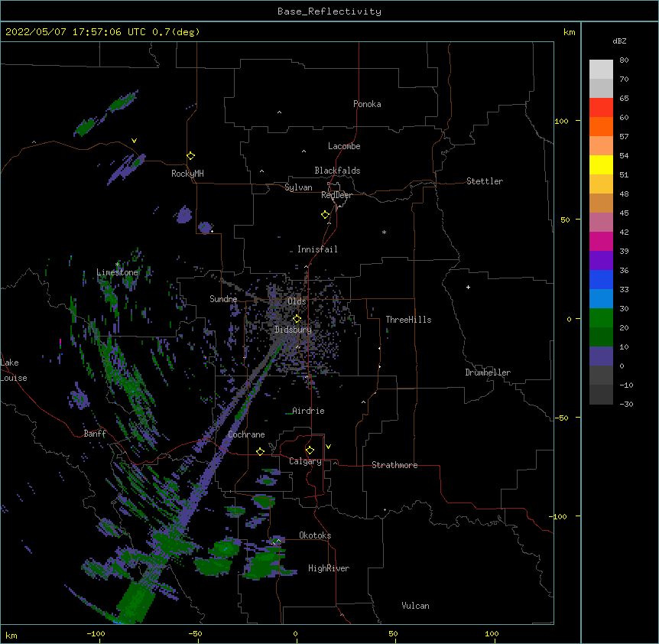Select the white 70-80 dBZ legend swatch
This screenshot has height=644, width=659.
[601, 70]
